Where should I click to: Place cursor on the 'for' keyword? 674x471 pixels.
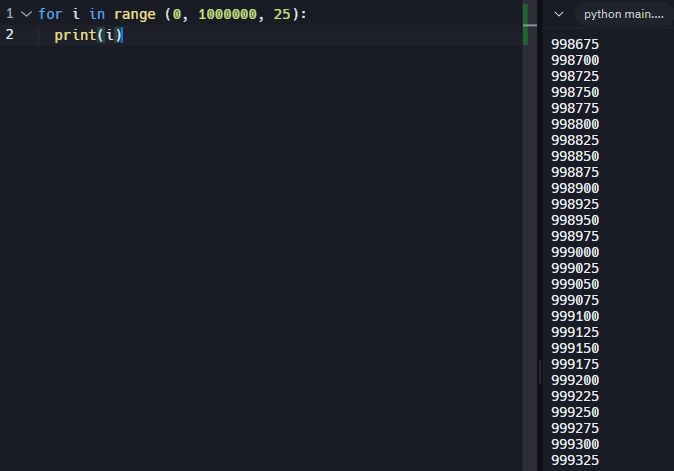pos(50,15)
